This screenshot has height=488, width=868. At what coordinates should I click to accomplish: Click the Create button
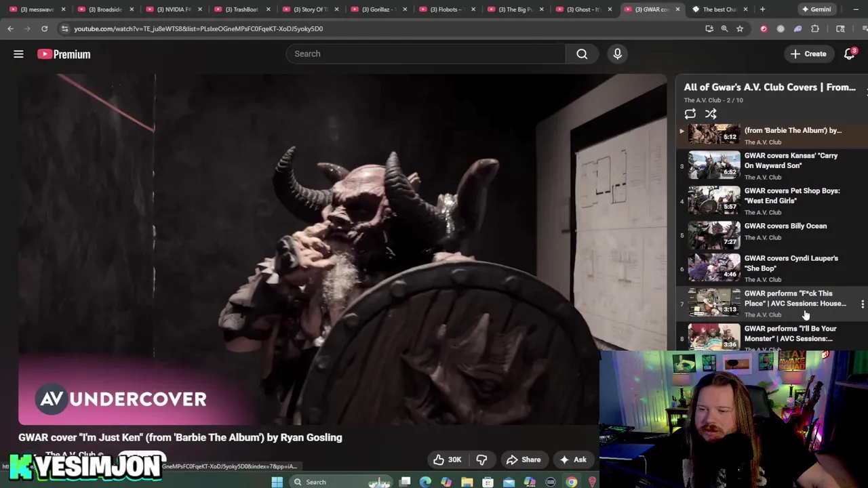point(808,54)
